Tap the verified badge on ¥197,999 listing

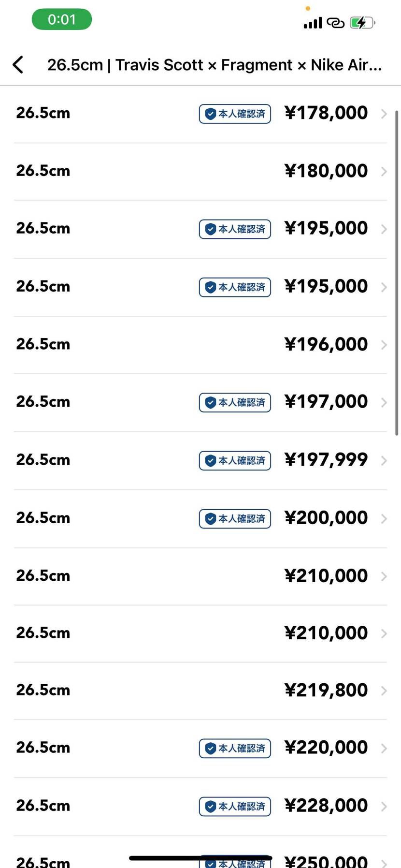pyautogui.click(x=235, y=460)
